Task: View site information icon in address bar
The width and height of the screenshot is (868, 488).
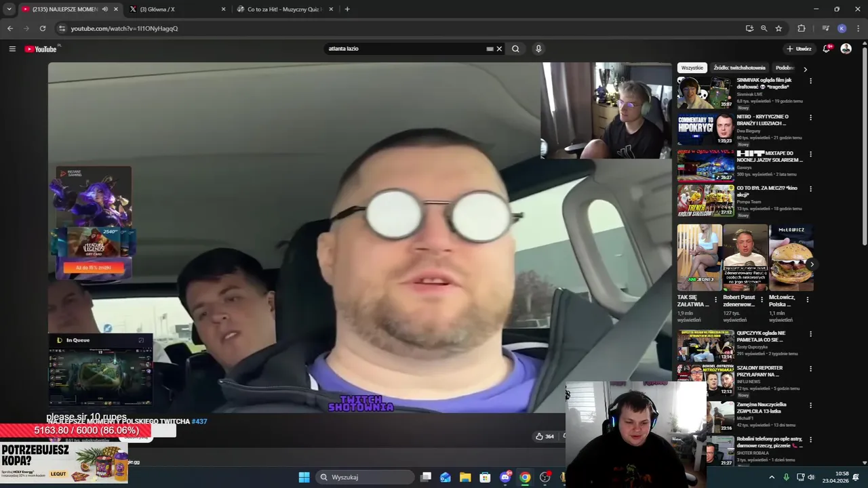Action: click(62, 28)
